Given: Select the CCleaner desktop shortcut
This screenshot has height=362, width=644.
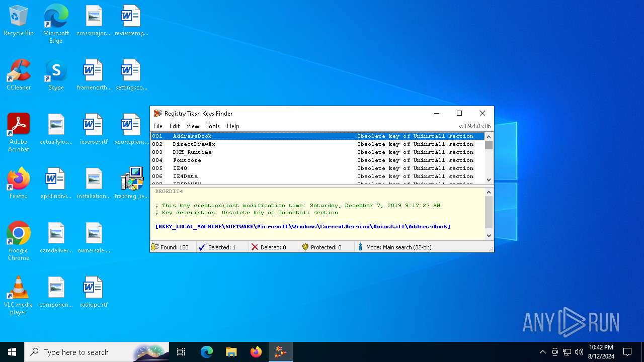Looking at the screenshot, I should click(x=19, y=75).
